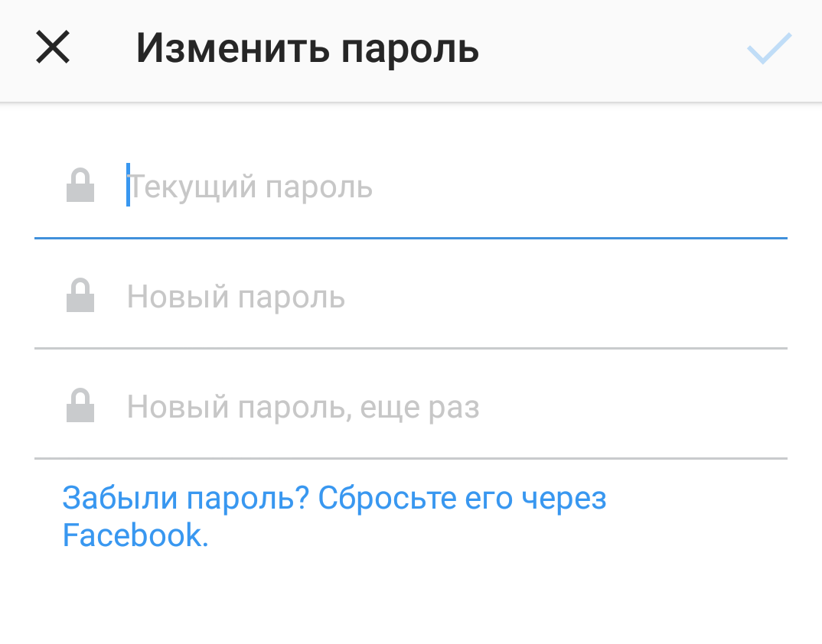Click the lock icon beside Новый пароль

[80, 297]
